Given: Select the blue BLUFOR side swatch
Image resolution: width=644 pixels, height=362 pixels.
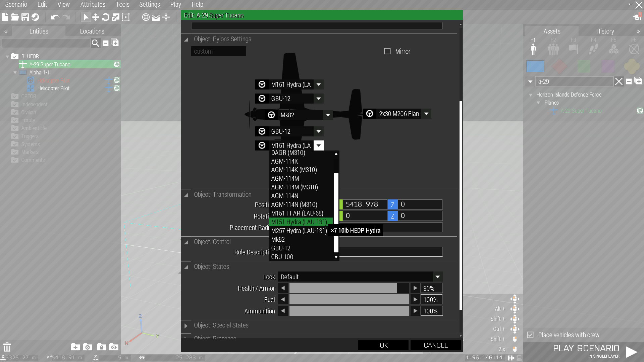Looking at the screenshot, I should tap(535, 66).
